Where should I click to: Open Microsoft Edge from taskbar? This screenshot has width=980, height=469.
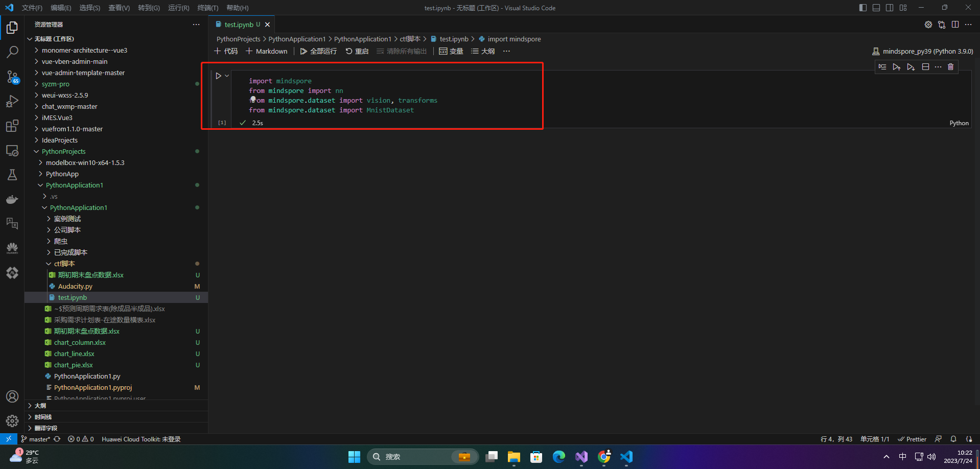click(558, 457)
